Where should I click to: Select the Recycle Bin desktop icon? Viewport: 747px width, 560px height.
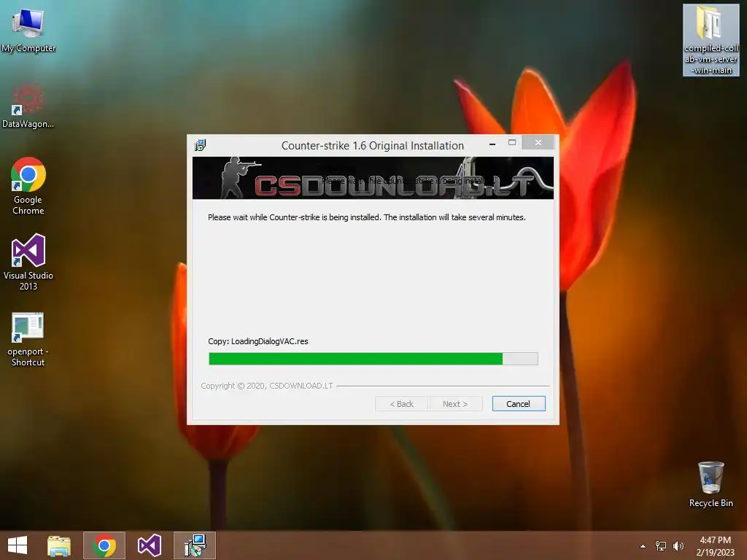[x=711, y=484]
